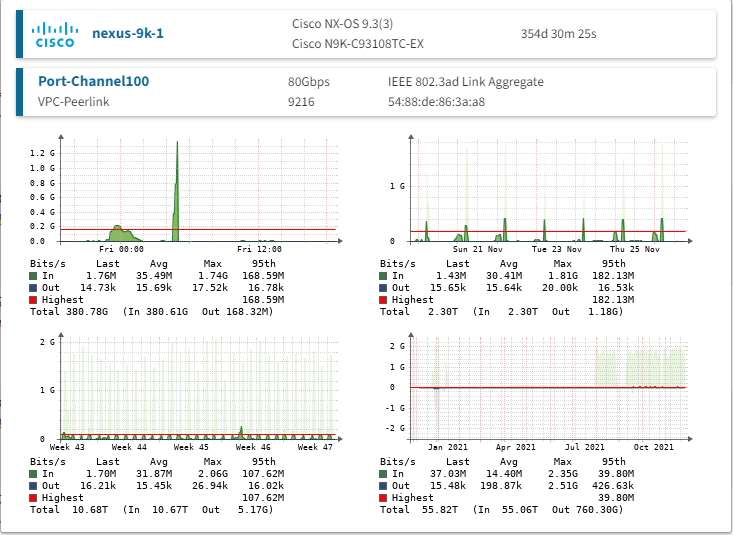This screenshot has height=535, width=733.
Task: Click red Highest swatch in yearly graph legend
Action: (383, 498)
